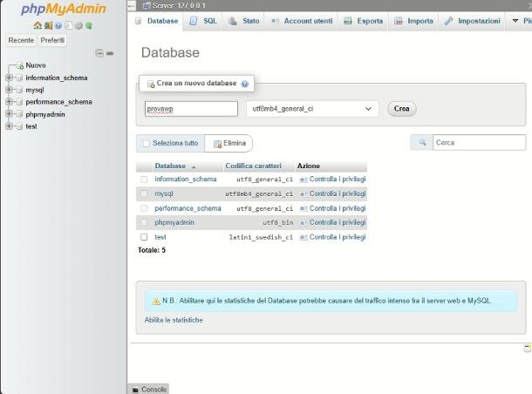Open the Account utenti tab
The width and height of the screenshot is (532, 394).
[302, 21]
